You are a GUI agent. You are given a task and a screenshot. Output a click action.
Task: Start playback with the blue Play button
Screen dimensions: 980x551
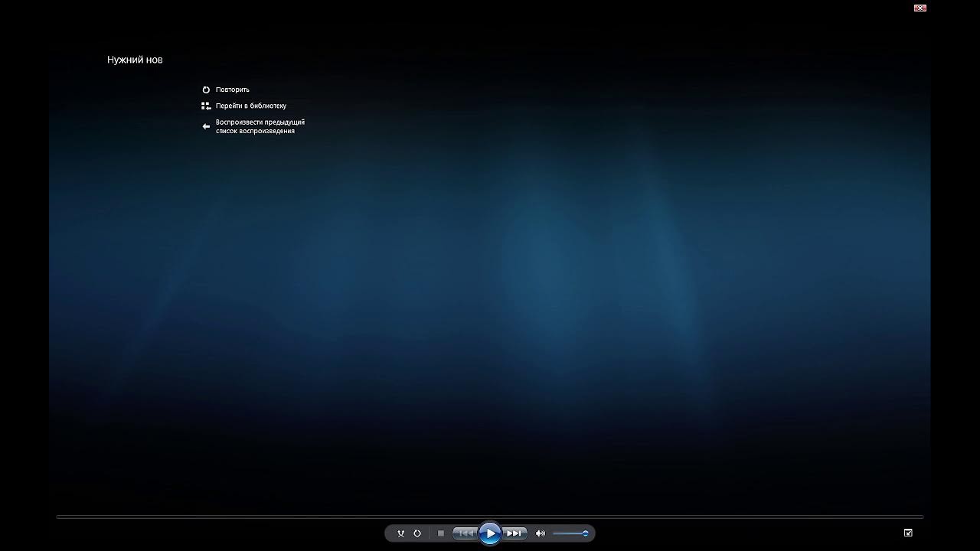pos(490,533)
